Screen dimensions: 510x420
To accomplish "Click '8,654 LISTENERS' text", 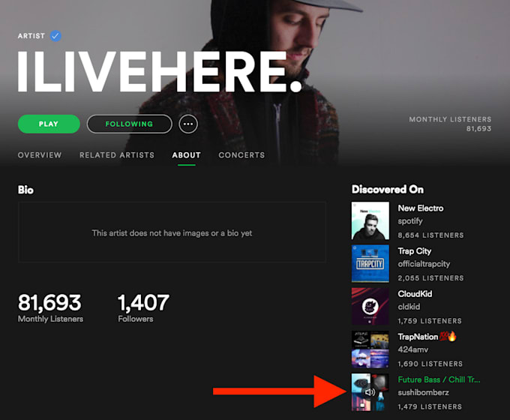I will pos(430,235).
